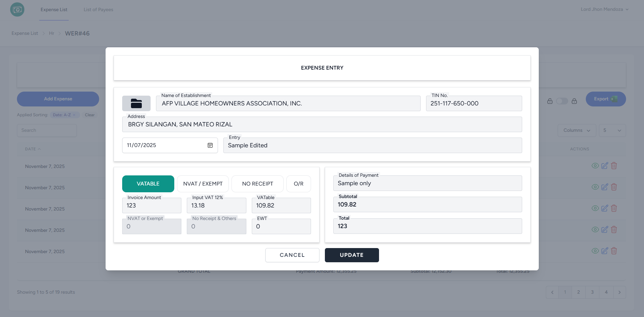Delete the first November 7 expense row
The height and width of the screenshot is (317, 644).
tap(614, 166)
